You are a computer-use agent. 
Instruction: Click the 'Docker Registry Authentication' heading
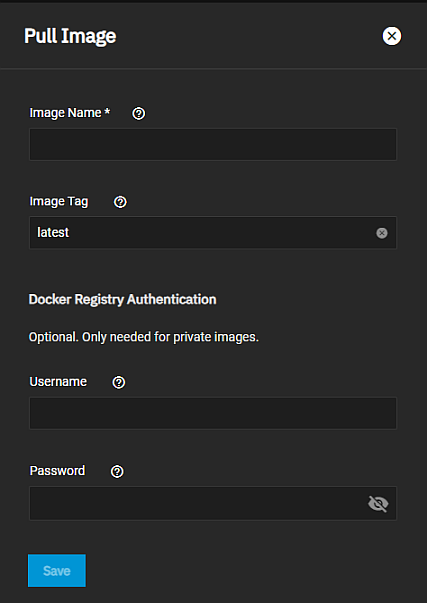pyautogui.click(x=122, y=300)
